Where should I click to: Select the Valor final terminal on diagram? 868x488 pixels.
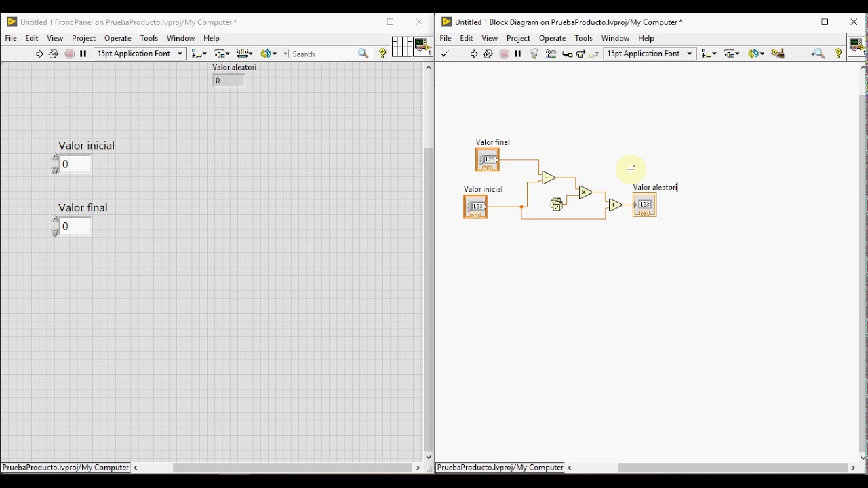click(x=488, y=160)
